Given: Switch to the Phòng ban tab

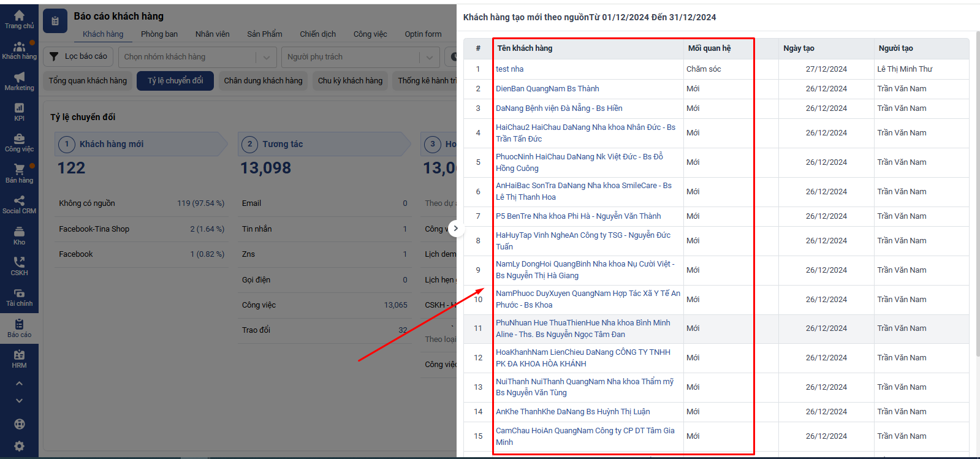Looking at the screenshot, I should [159, 34].
